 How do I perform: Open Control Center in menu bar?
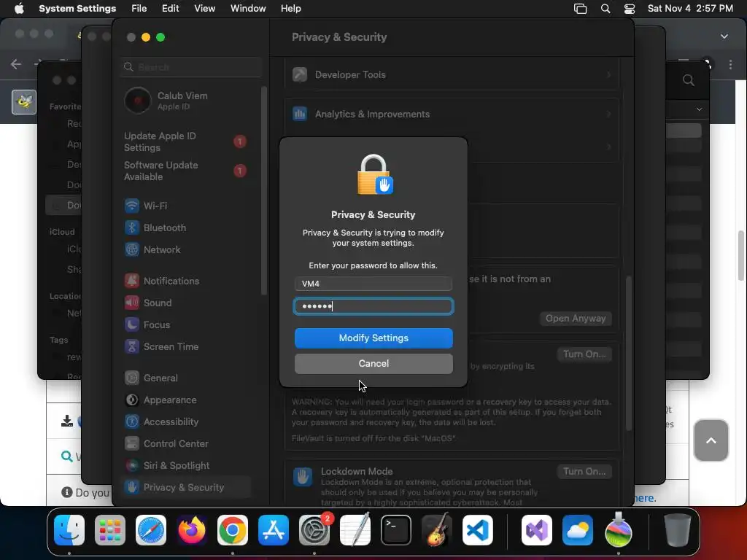630,9
